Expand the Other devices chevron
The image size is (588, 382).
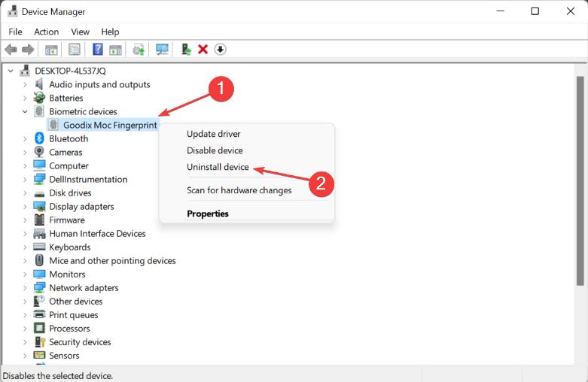[25, 302]
